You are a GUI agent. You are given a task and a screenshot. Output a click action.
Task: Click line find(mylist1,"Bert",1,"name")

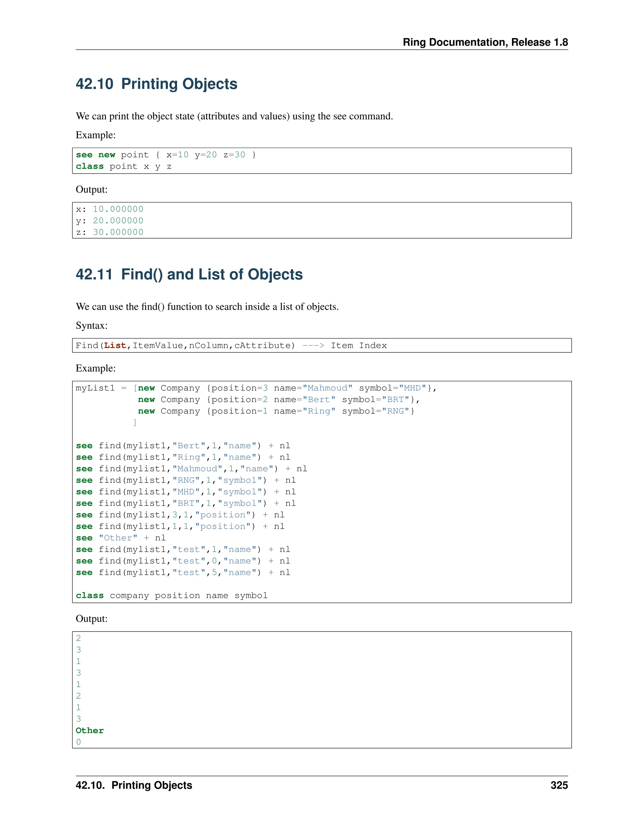[x=183, y=446]
